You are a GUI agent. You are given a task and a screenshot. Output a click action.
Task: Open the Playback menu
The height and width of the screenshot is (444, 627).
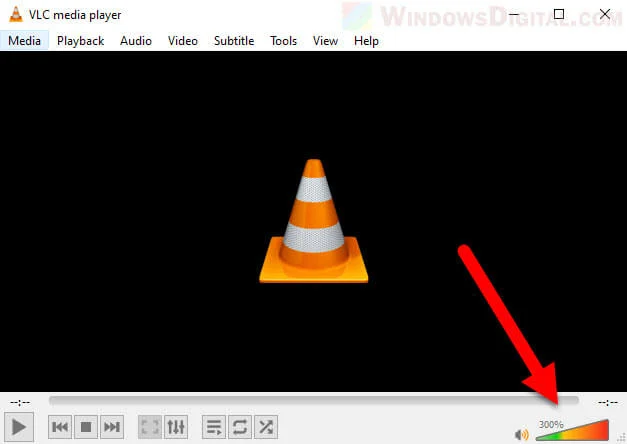pos(80,41)
